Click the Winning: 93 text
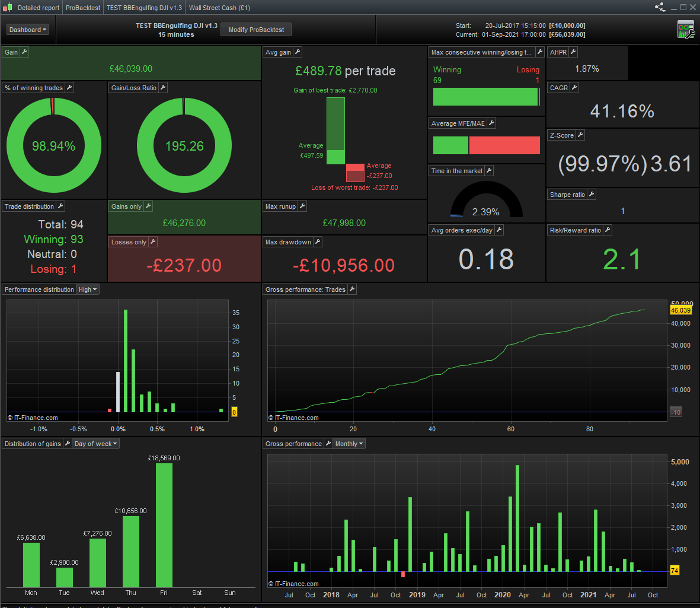 pyautogui.click(x=53, y=239)
